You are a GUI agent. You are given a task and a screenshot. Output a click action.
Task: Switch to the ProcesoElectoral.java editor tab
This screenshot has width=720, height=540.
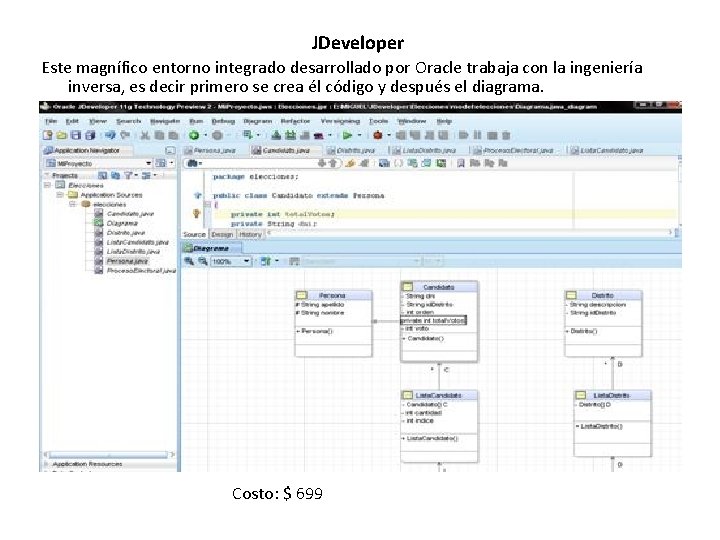tap(514, 151)
